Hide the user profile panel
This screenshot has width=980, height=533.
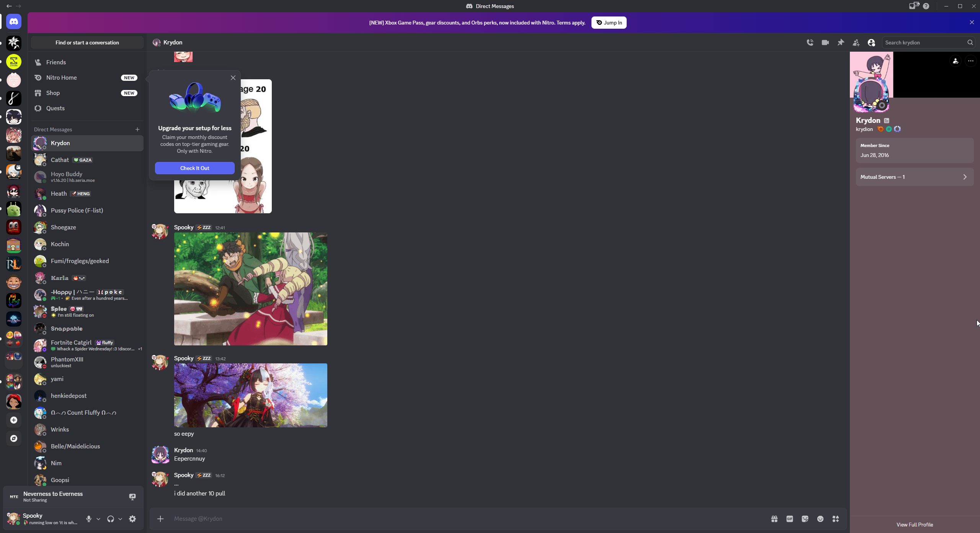[x=871, y=43]
